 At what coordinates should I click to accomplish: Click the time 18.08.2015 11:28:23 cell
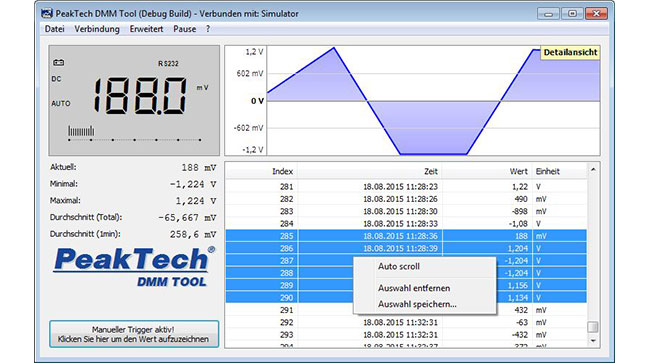(400, 187)
